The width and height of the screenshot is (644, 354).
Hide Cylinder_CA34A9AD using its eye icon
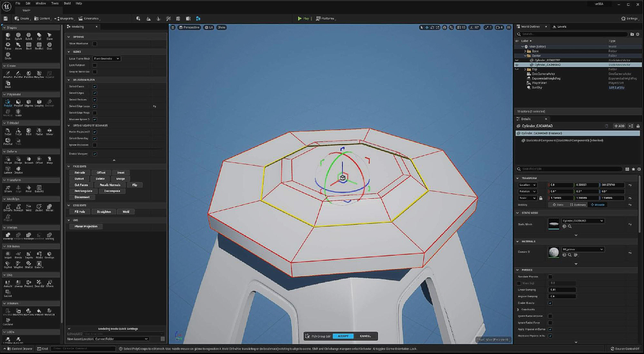517,65
